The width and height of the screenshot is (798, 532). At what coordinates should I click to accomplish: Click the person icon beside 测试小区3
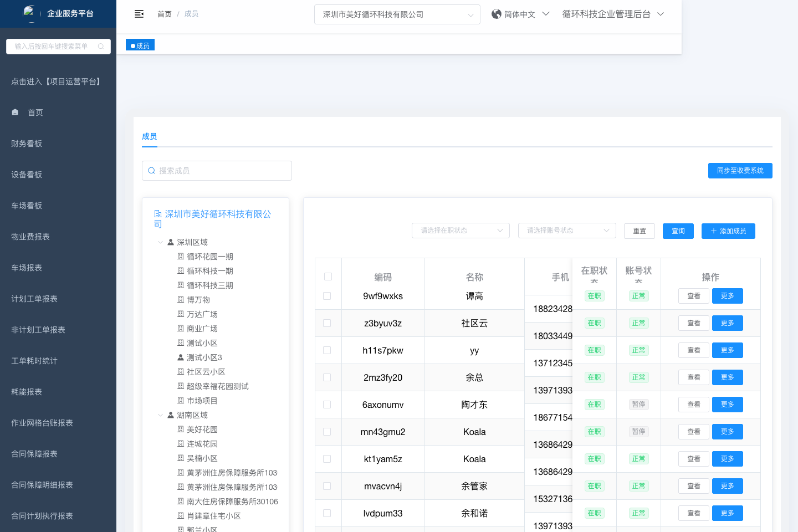click(x=181, y=357)
